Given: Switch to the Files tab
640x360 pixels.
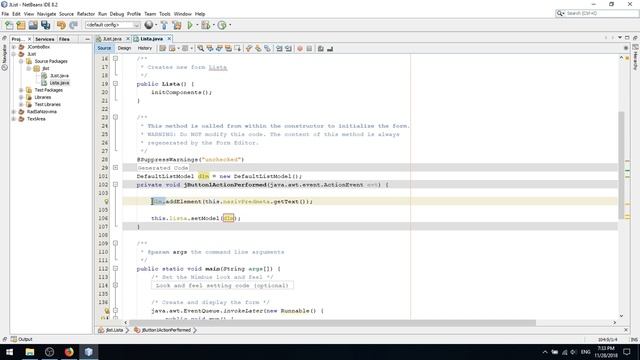Looking at the screenshot, I should coord(64,39).
